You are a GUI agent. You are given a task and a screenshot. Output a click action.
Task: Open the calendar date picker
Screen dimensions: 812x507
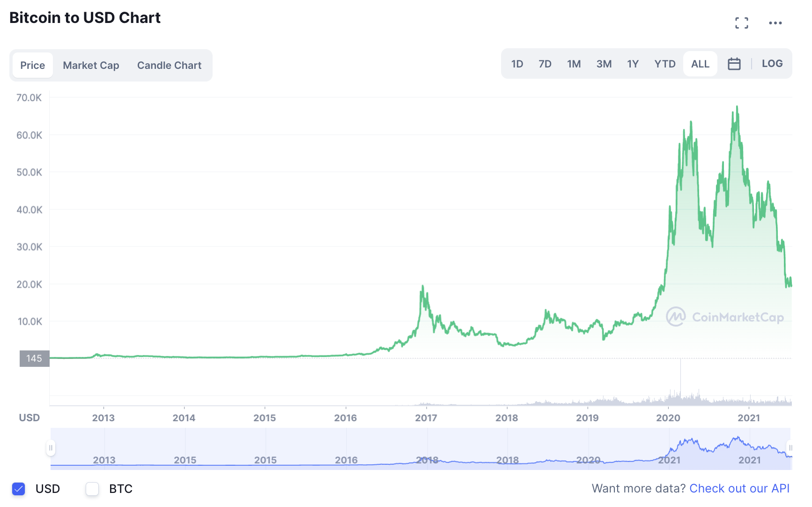click(734, 63)
